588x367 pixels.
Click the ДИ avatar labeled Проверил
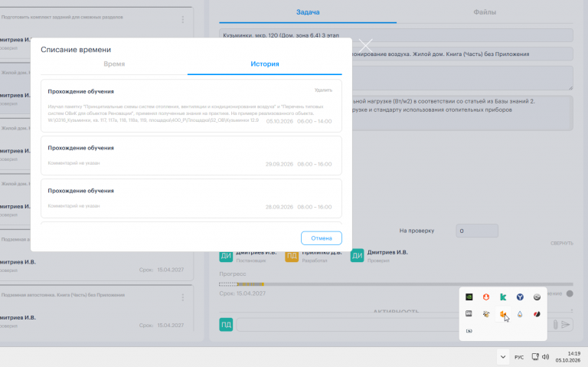pyautogui.click(x=357, y=256)
